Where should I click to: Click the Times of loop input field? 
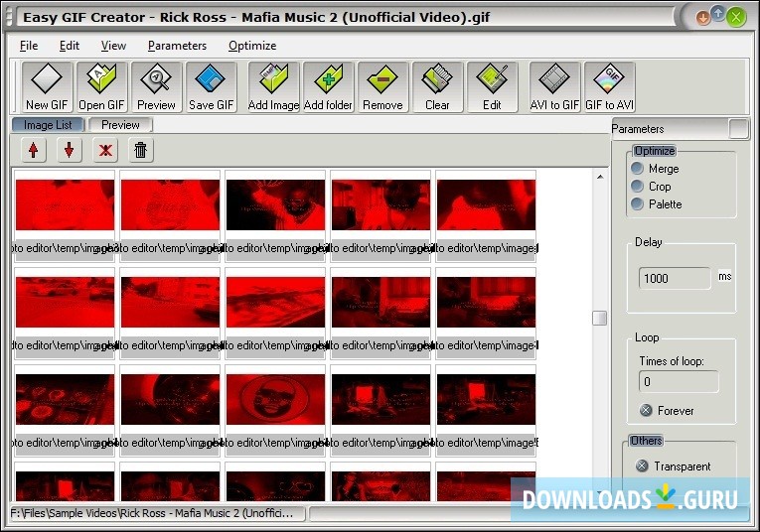click(679, 381)
